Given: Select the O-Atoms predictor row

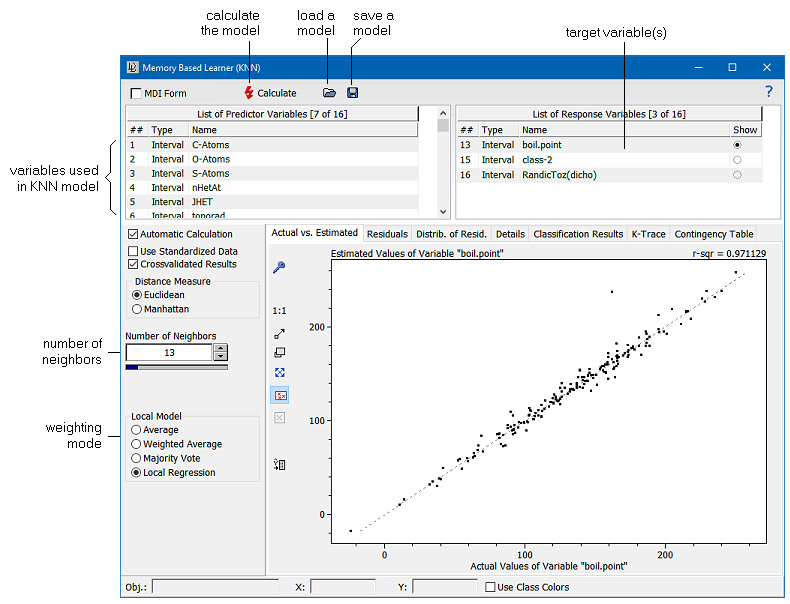Looking at the screenshot, I should click(x=272, y=159).
